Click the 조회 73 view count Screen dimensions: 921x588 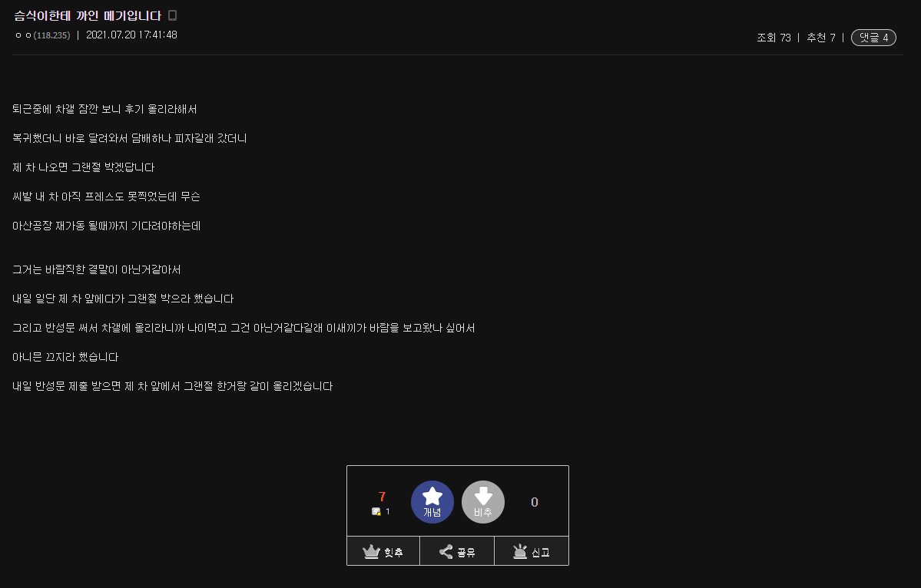774,38
